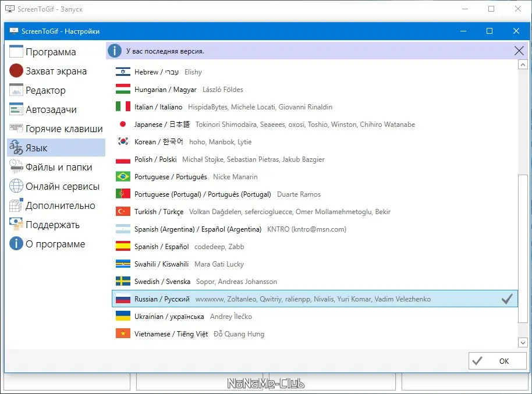Click the Israeli flag for Hebrew
The width and height of the screenshot is (532, 394).
pyautogui.click(x=123, y=72)
